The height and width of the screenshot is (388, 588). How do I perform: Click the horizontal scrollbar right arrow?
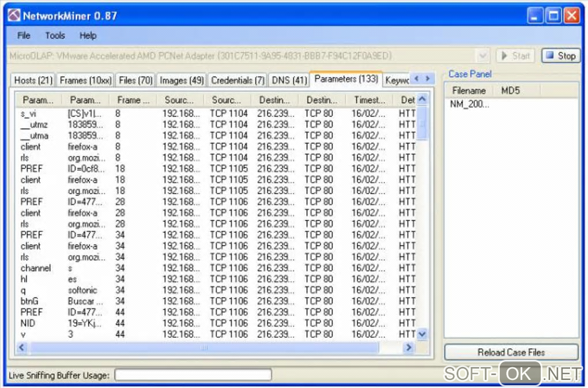coord(409,348)
